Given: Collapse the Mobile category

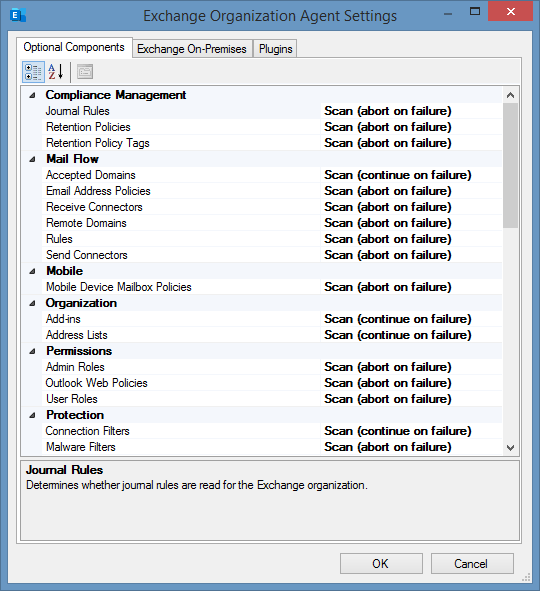Looking at the screenshot, I should tap(32, 271).
